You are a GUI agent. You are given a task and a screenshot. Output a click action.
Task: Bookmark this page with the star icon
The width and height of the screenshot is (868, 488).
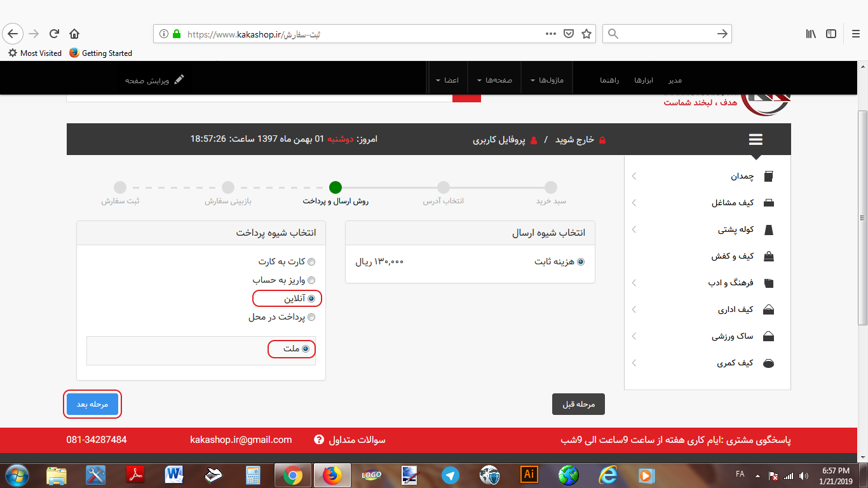(x=587, y=34)
